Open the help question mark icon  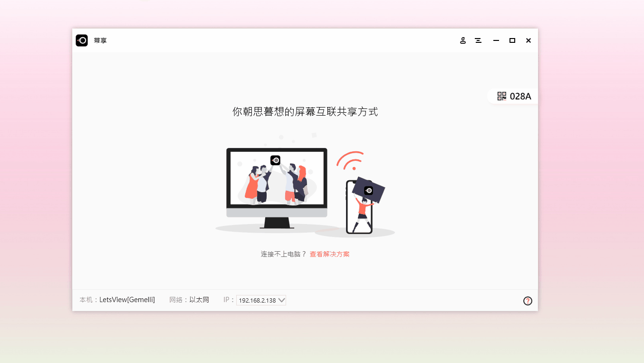tap(528, 301)
